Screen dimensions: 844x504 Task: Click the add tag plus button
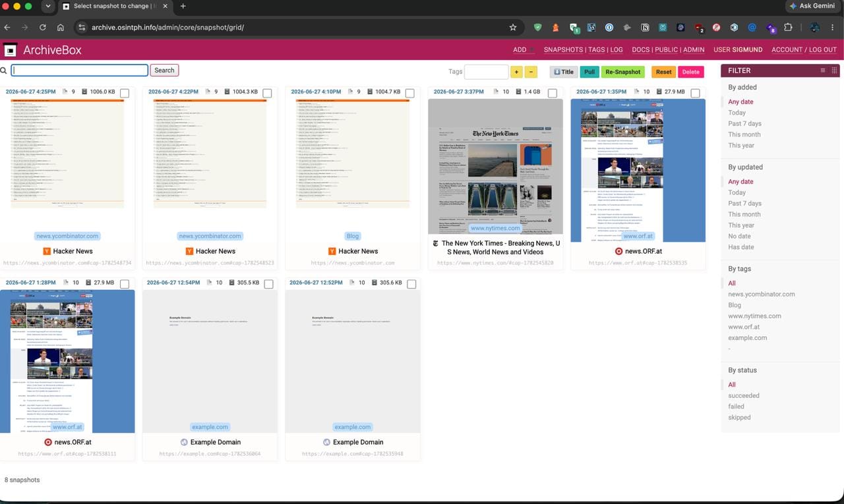[516, 72]
